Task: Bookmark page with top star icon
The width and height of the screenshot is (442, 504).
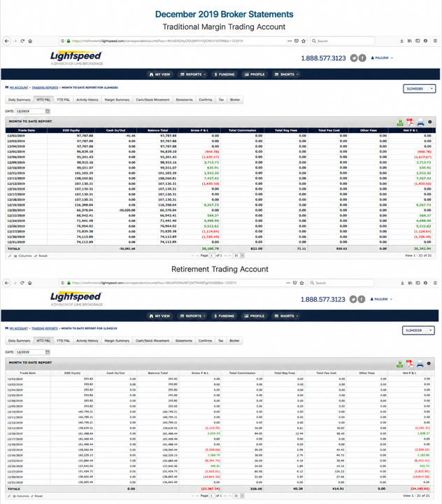Action: (x=304, y=41)
